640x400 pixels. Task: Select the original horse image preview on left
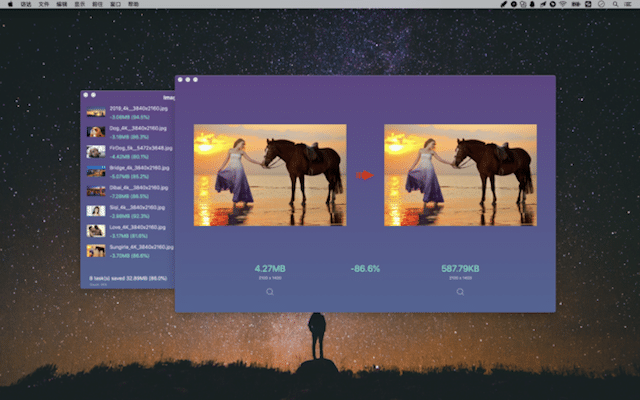(270, 175)
